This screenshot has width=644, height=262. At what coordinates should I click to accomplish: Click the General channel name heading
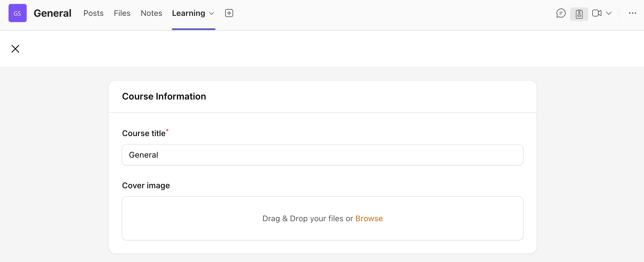point(53,13)
